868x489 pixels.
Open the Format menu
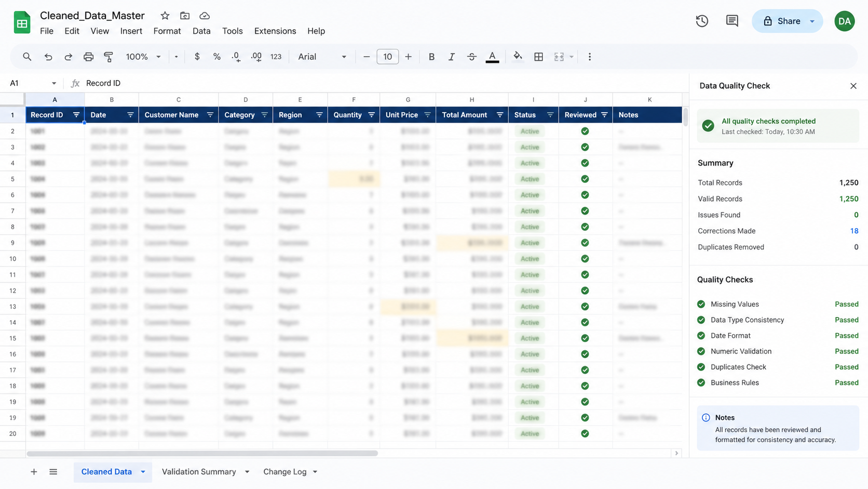(x=167, y=31)
